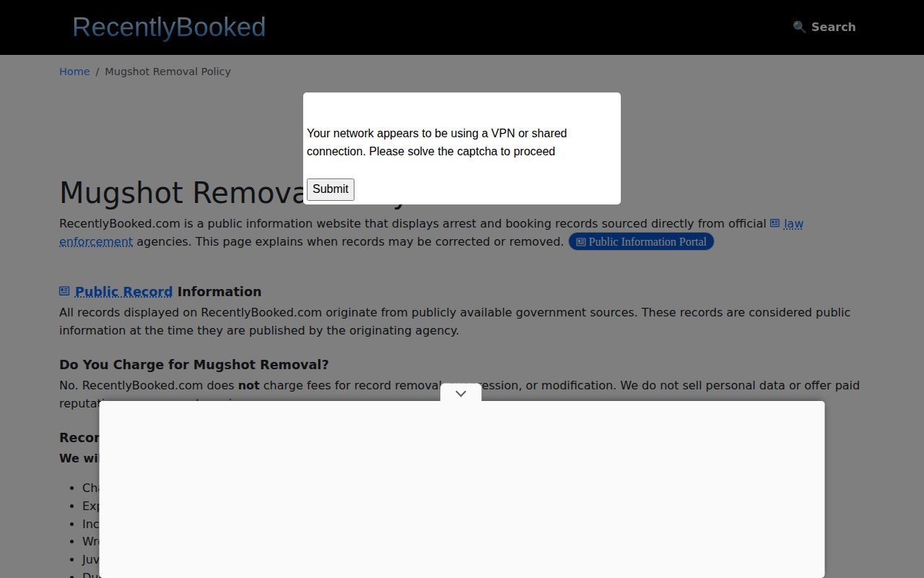Collapse the bottom panel with the chevron

click(x=461, y=393)
